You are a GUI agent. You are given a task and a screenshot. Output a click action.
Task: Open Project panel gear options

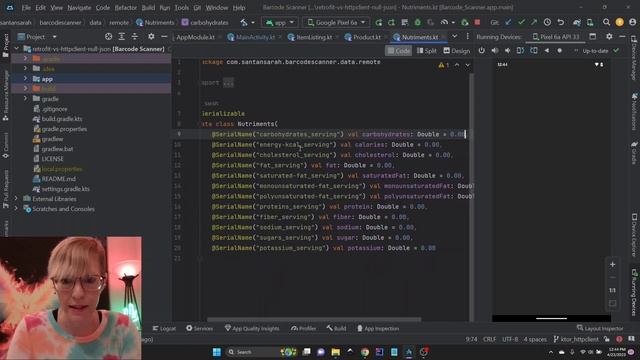point(151,37)
